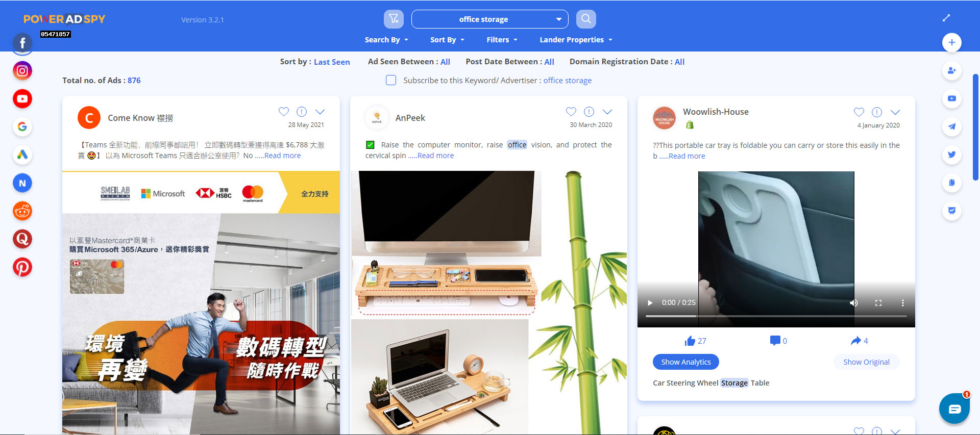Mute the Woowlish-House video
The image size is (980, 435).
click(x=853, y=303)
